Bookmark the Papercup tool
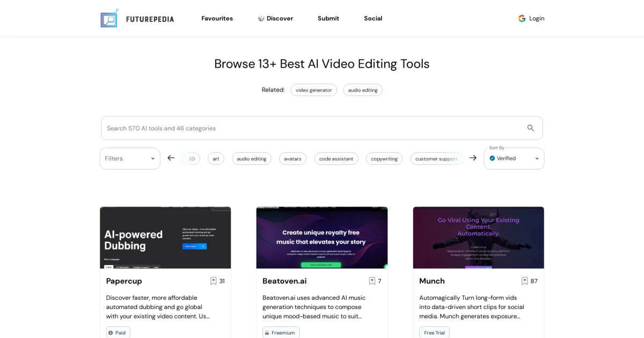The image size is (644, 338). point(213,281)
